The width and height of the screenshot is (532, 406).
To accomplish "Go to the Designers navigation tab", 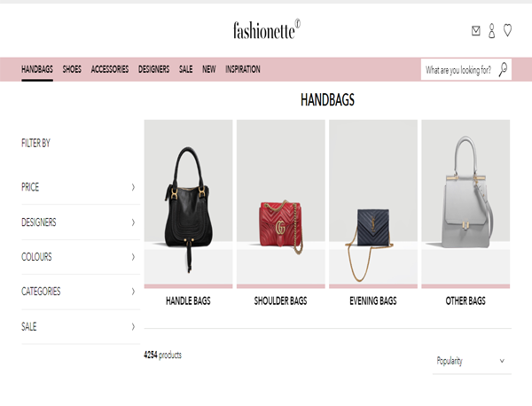I will (x=153, y=69).
